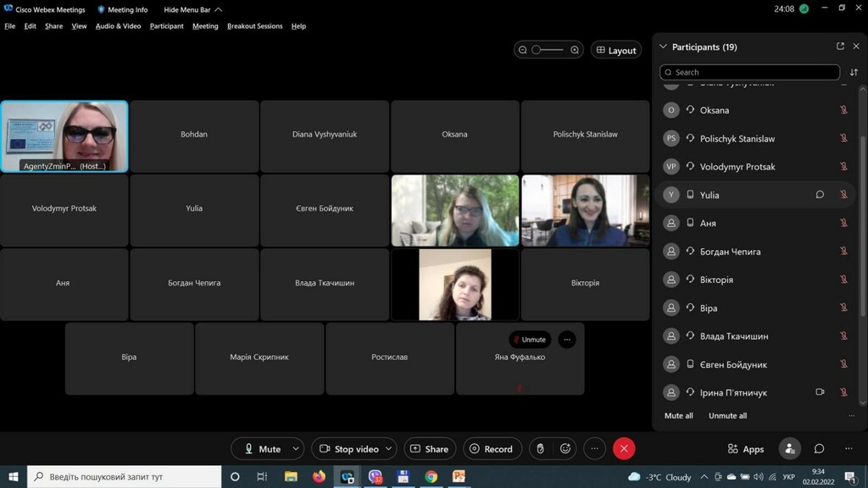Click the Mute all button
This screenshot has height=488, width=868.
click(678, 415)
